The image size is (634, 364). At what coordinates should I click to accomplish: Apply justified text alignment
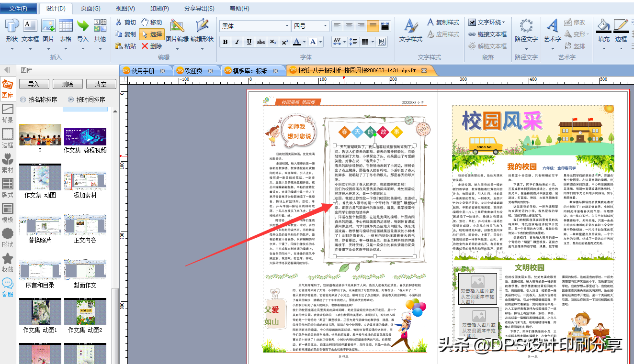373,26
